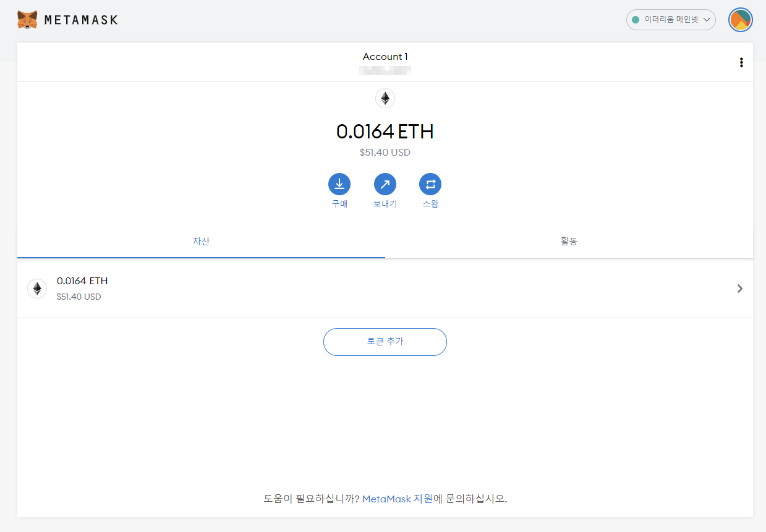766x532 pixels.
Task: Click the MetaMask fox logo
Action: click(26, 19)
